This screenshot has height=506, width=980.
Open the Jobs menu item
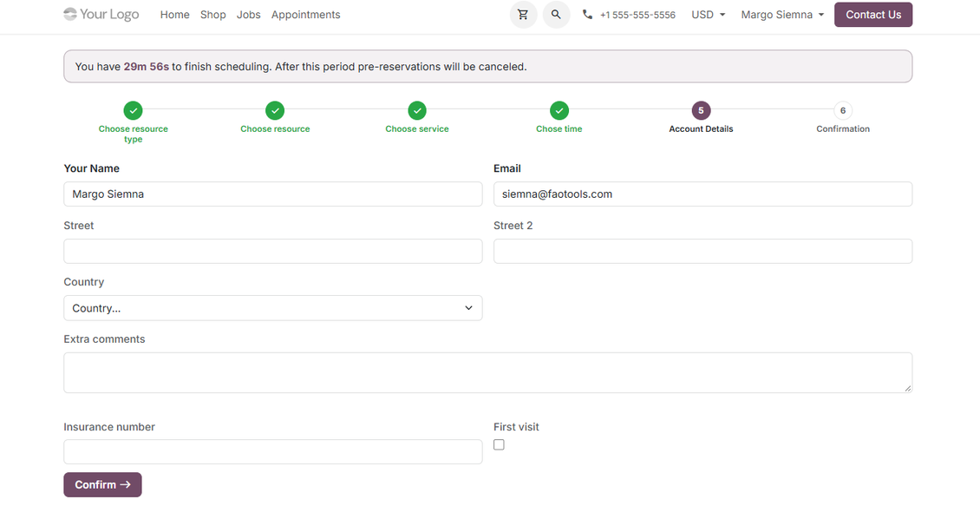[x=248, y=15]
